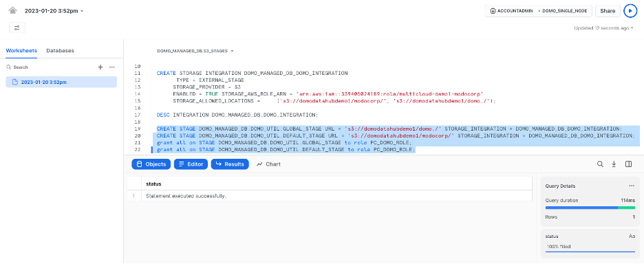Screen dimensions: 644x264
Task: Click the Query duration progress bar
Action: [590, 208]
